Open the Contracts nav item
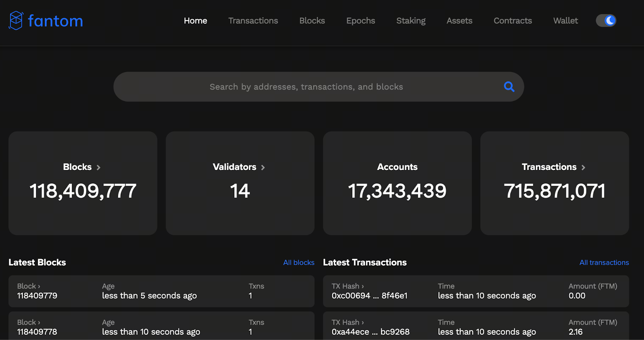 coord(513,21)
